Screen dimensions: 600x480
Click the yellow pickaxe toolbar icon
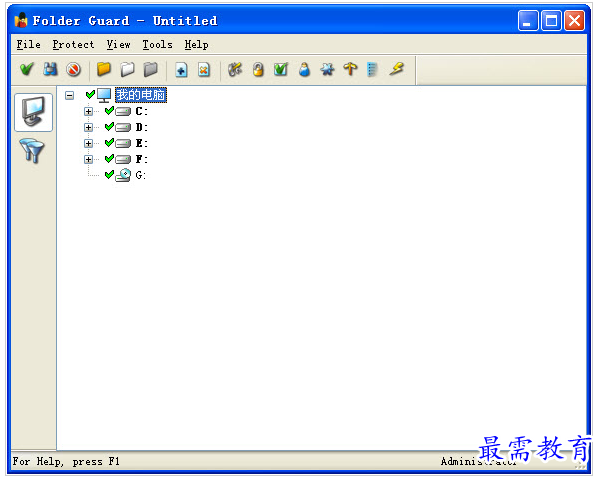[350, 69]
